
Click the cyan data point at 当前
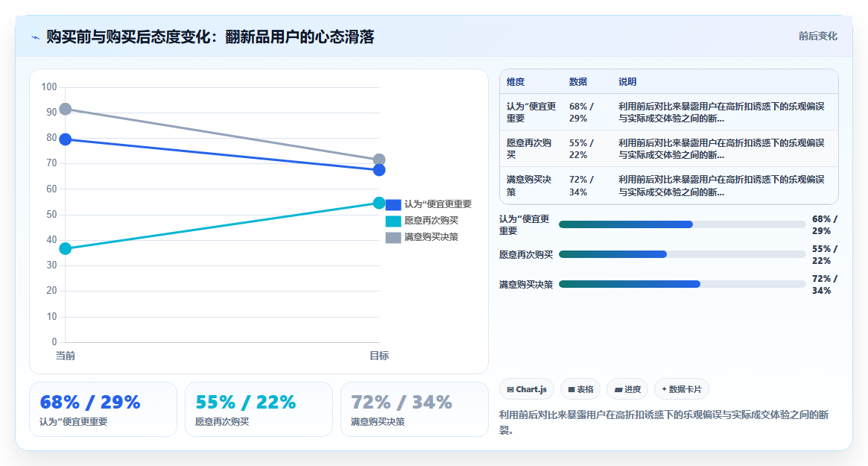[x=66, y=249]
